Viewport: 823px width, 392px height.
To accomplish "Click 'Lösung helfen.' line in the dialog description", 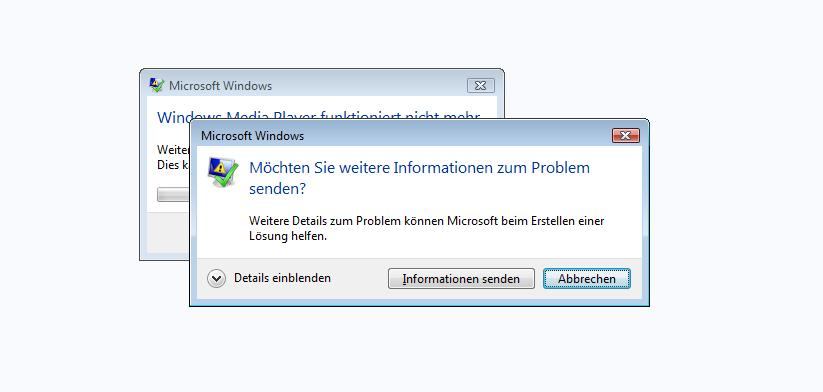I will (x=288, y=236).
